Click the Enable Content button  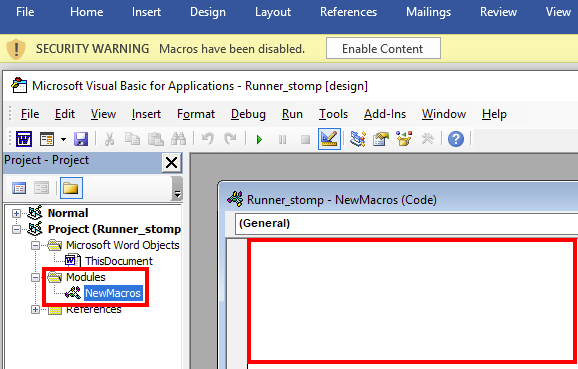pyautogui.click(x=383, y=48)
